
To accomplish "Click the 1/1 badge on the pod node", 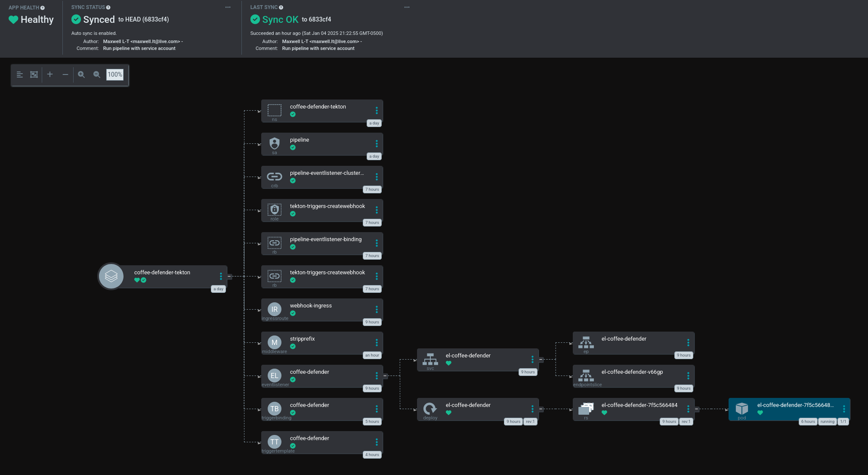I will (x=843, y=422).
